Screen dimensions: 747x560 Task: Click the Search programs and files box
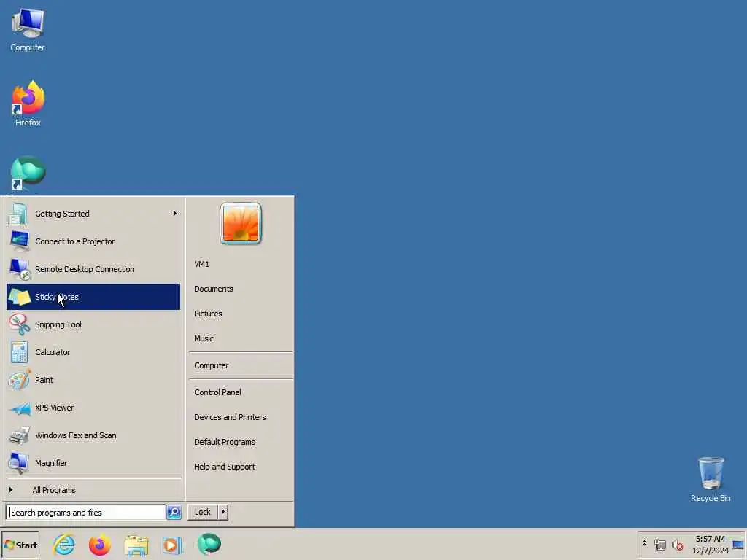pyautogui.click(x=86, y=513)
